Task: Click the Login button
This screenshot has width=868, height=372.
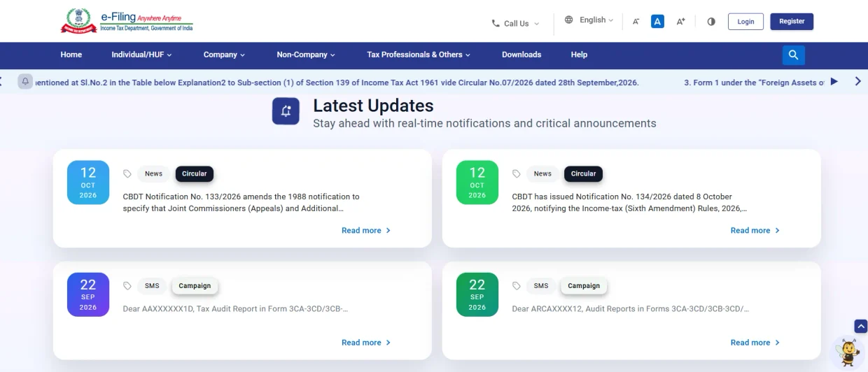Action: pos(745,22)
